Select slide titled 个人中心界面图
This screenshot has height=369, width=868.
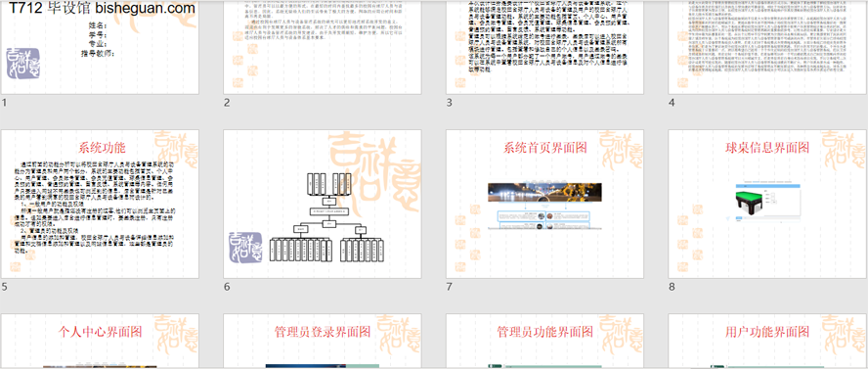click(100, 342)
